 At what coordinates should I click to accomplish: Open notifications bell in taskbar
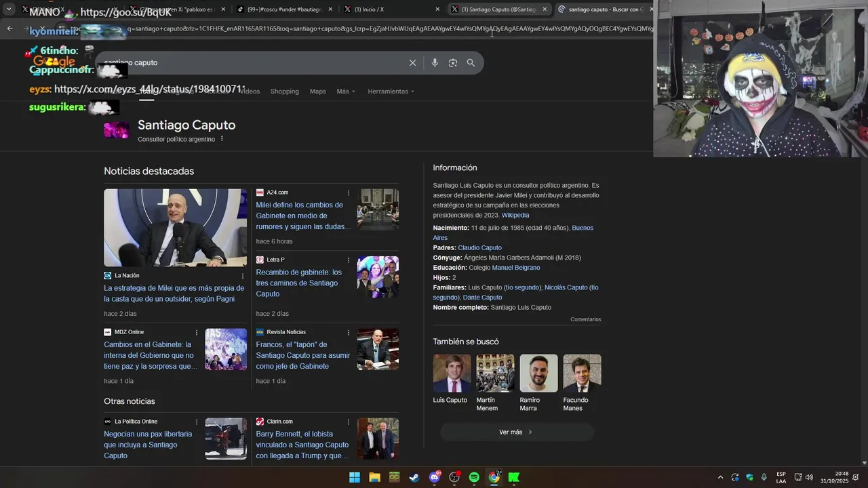coord(857,477)
